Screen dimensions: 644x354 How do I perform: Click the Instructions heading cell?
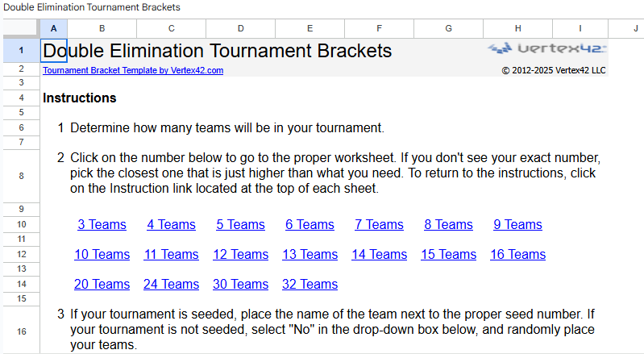coord(80,98)
